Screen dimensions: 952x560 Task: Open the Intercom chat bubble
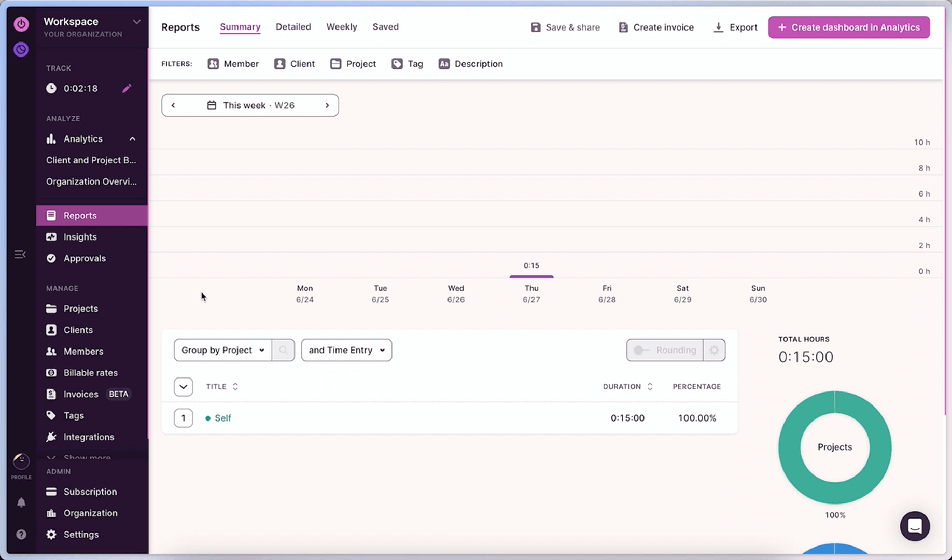point(915,526)
